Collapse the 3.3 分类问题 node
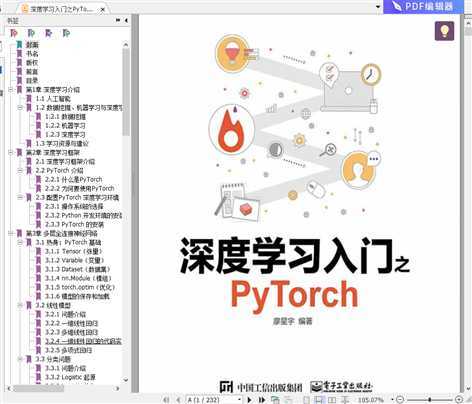 (x=20, y=359)
